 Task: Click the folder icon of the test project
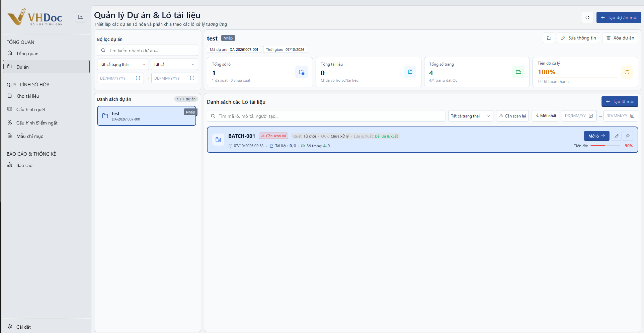tap(105, 116)
